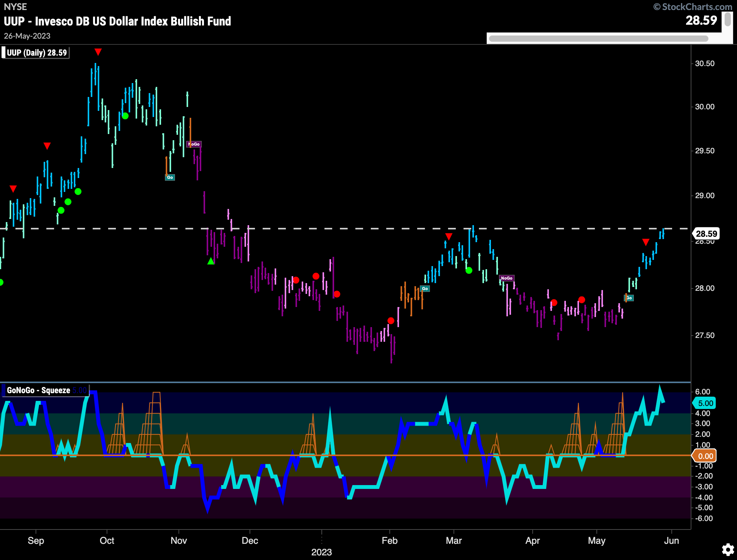Select the UUP (Daily) 28.59 legend label
The width and height of the screenshot is (737, 560).
(x=36, y=53)
